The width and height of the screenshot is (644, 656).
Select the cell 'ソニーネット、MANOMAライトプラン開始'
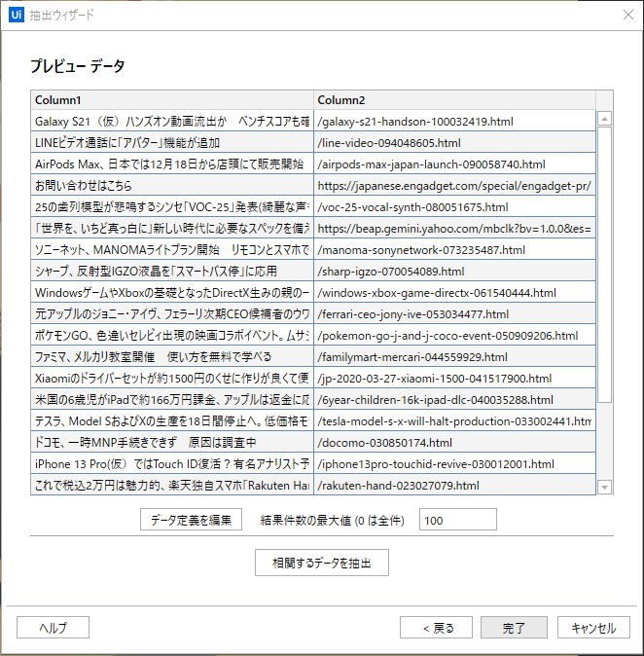tap(172, 249)
